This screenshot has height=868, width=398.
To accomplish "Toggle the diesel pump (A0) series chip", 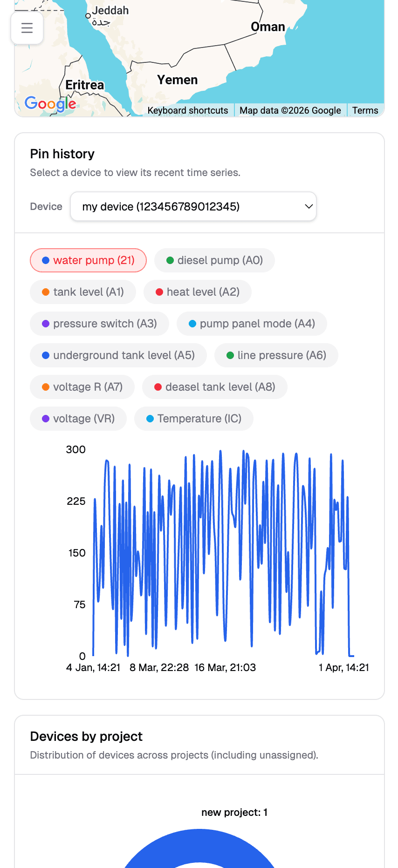I will coord(214,260).
